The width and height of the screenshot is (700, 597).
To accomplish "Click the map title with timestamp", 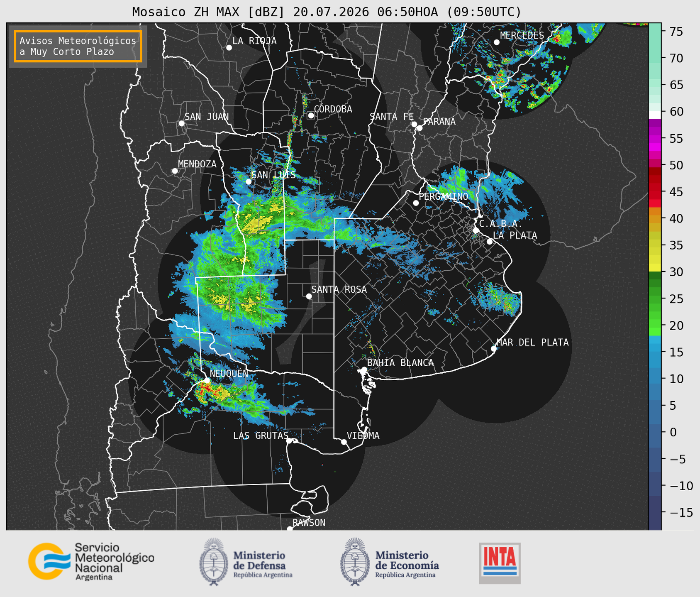I will 327,12.
